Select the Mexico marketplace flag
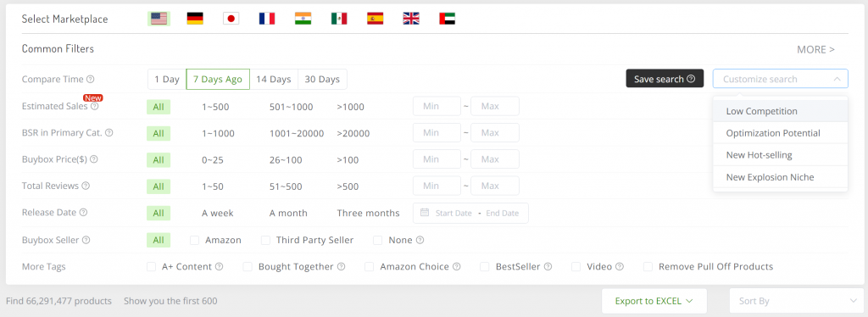 tap(339, 19)
